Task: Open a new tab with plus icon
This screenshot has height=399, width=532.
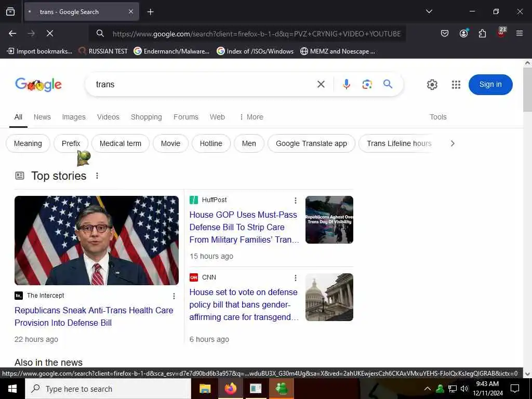Action: pos(150,12)
